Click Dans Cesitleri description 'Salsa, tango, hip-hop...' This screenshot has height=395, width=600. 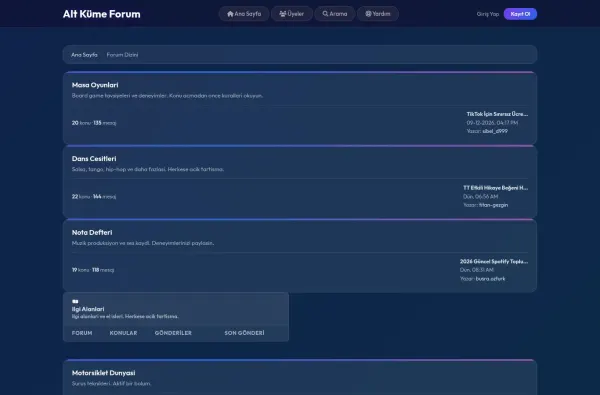[x=148, y=169]
